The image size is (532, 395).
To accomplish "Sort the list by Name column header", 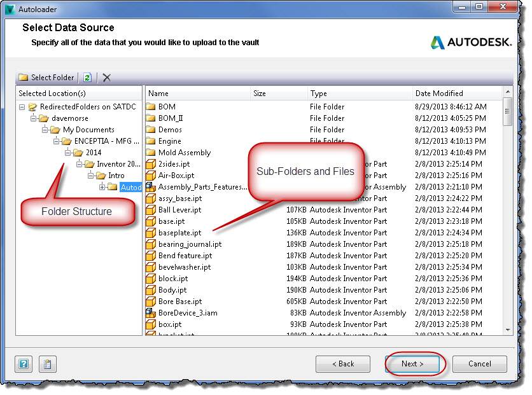I will 197,94.
